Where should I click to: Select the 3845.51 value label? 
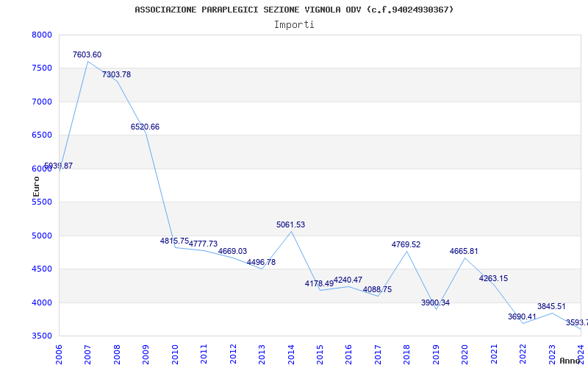(551, 306)
